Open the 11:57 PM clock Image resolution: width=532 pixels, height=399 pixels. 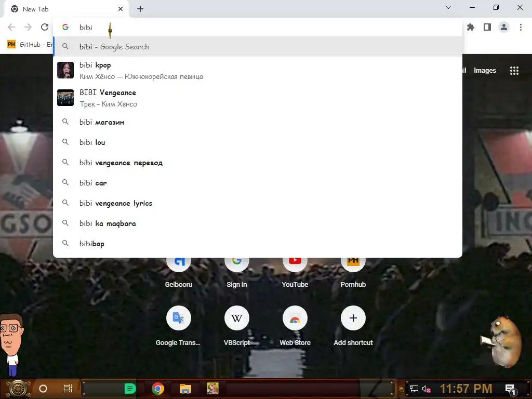pyautogui.click(x=466, y=389)
